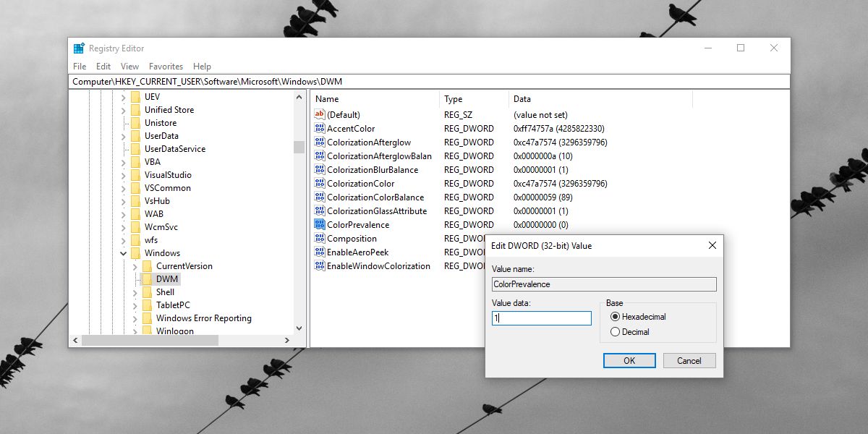Click the Registry Editor icon in the title bar
868x434 pixels.
click(x=78, y=48)
